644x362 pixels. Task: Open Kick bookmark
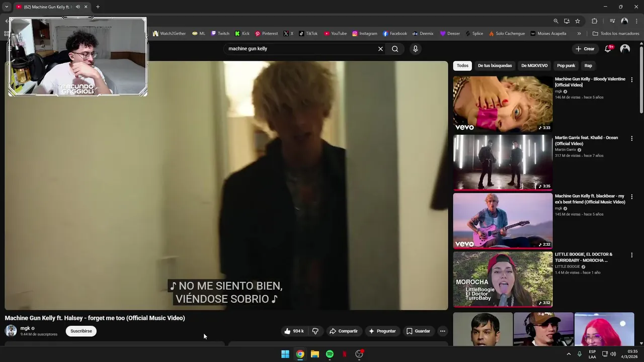(242, 34)
